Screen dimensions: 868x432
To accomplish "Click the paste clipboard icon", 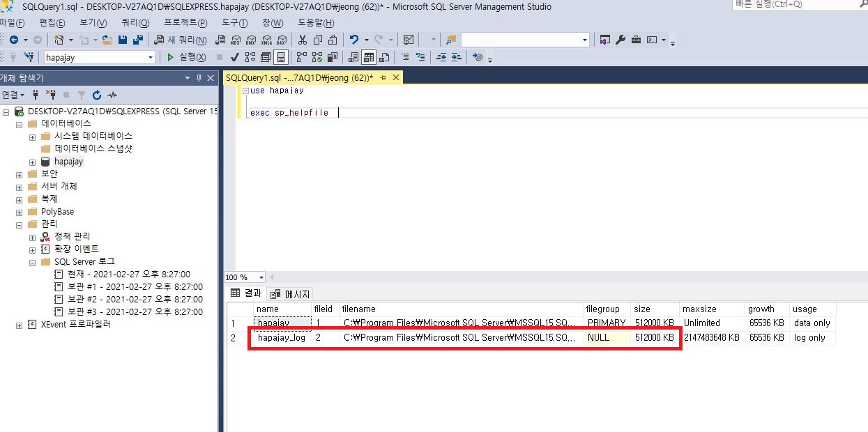I will (333, 40).
